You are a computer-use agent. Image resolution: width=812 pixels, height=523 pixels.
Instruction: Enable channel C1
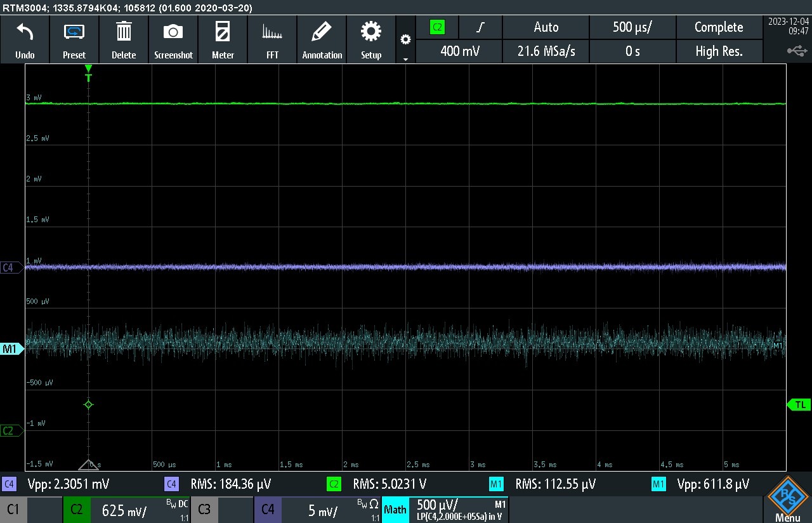click(31, 510)
